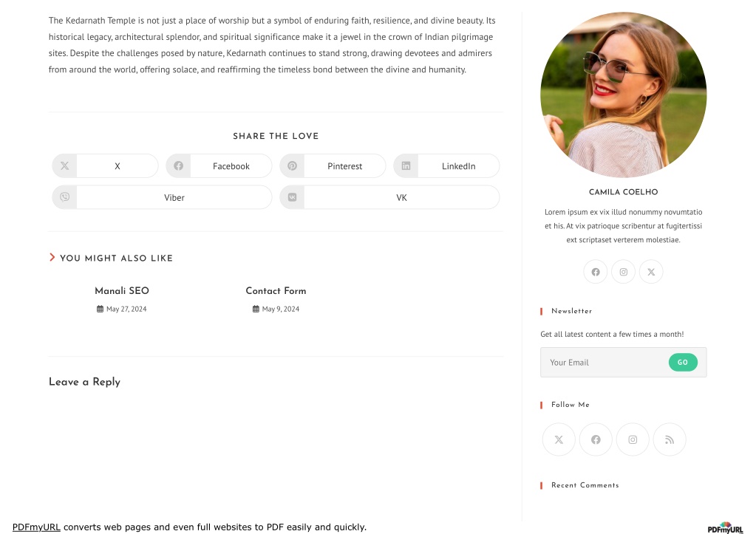Open Camila Coelho's X profile icon
The height and width of the screenshot is (534, 756).
pos(651,272)
